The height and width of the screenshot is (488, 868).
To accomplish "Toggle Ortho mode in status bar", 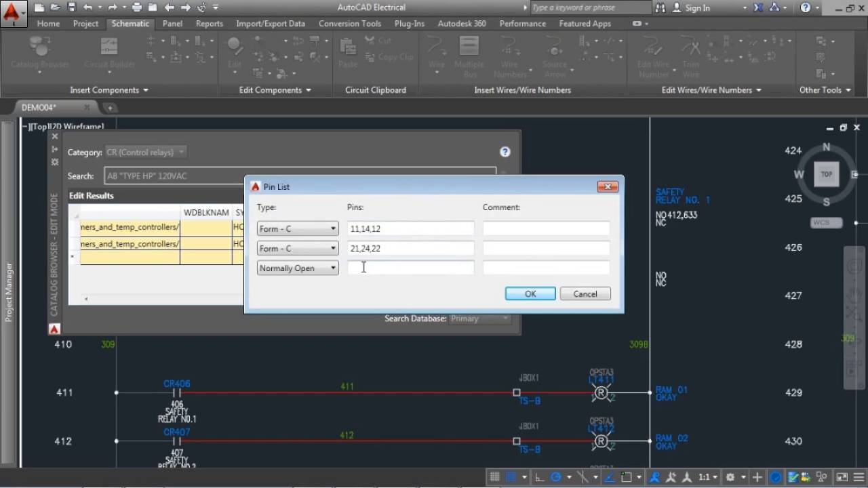I will [x=540, y=477].
